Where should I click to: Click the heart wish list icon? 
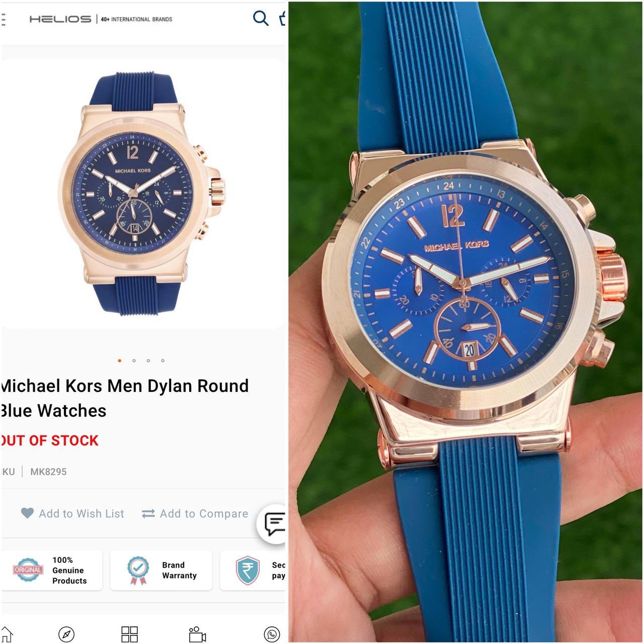click(27, 513)
